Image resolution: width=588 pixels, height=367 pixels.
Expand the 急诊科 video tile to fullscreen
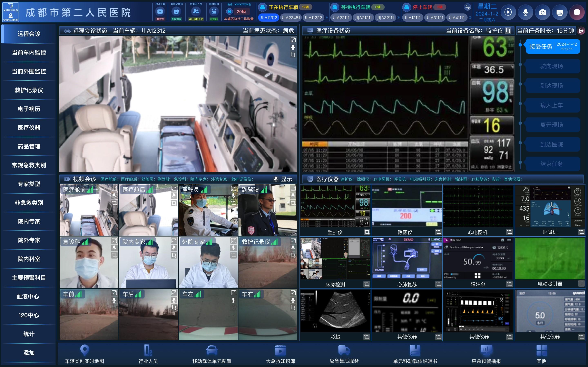(x=114, y=241)
